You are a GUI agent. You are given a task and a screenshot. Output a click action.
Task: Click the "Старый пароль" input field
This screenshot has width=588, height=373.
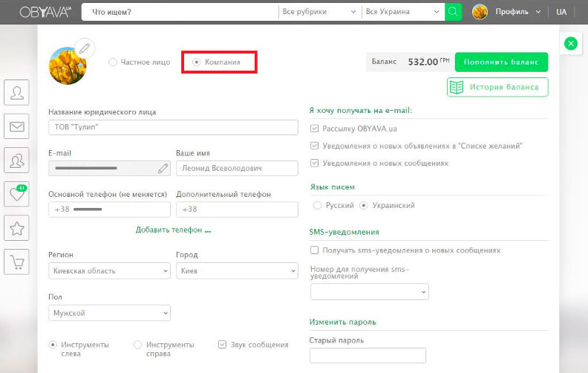(x=367, y=356)
